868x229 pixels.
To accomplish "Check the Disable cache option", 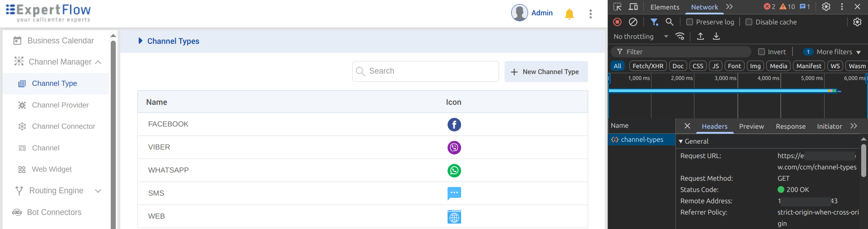I will coord(749,22).
